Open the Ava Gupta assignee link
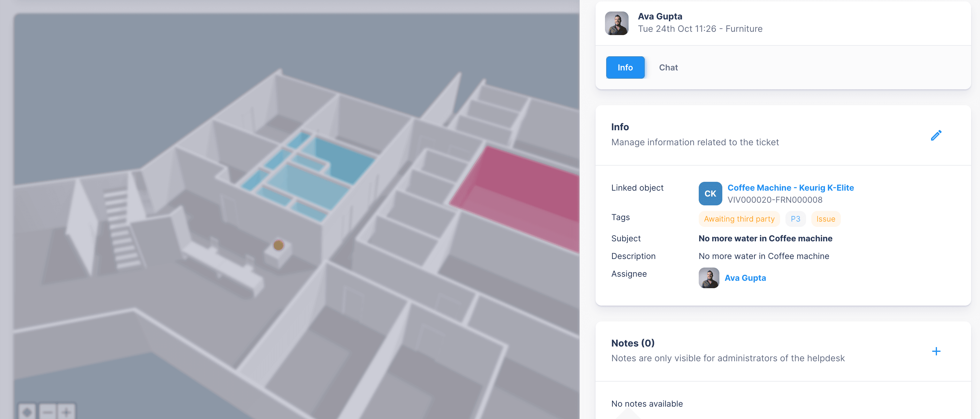This screenshot has height=419, width=980. pyautogui.click(x=745, y=278)
